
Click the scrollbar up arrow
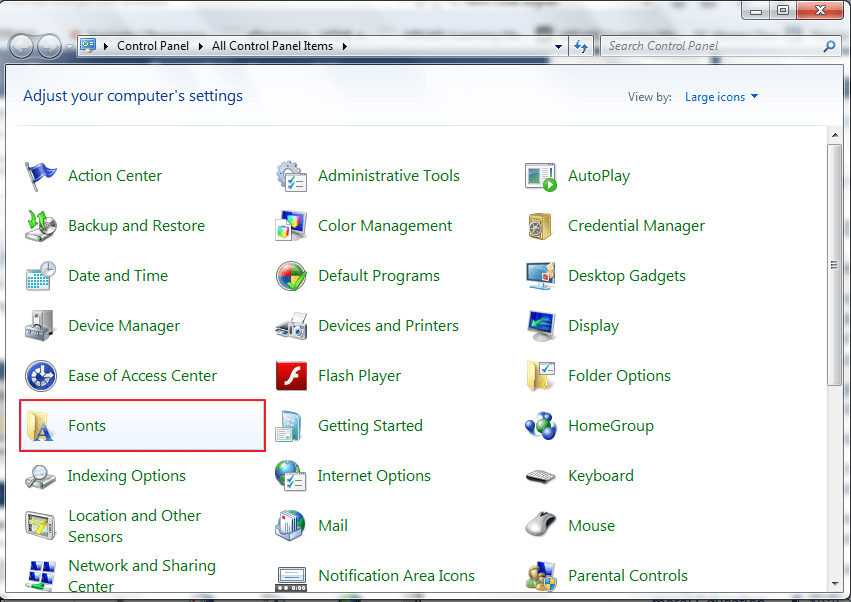pos(834,134)
